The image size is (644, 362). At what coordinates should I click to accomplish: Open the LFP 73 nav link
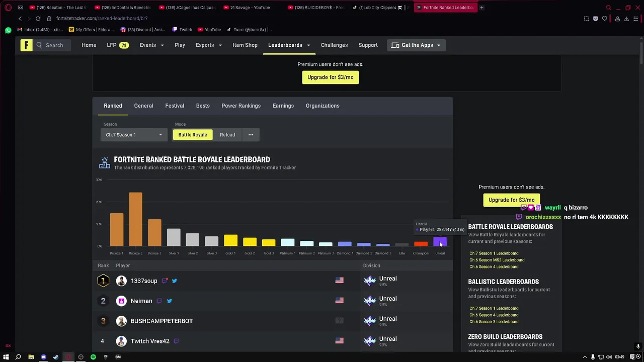click(118, 45)
